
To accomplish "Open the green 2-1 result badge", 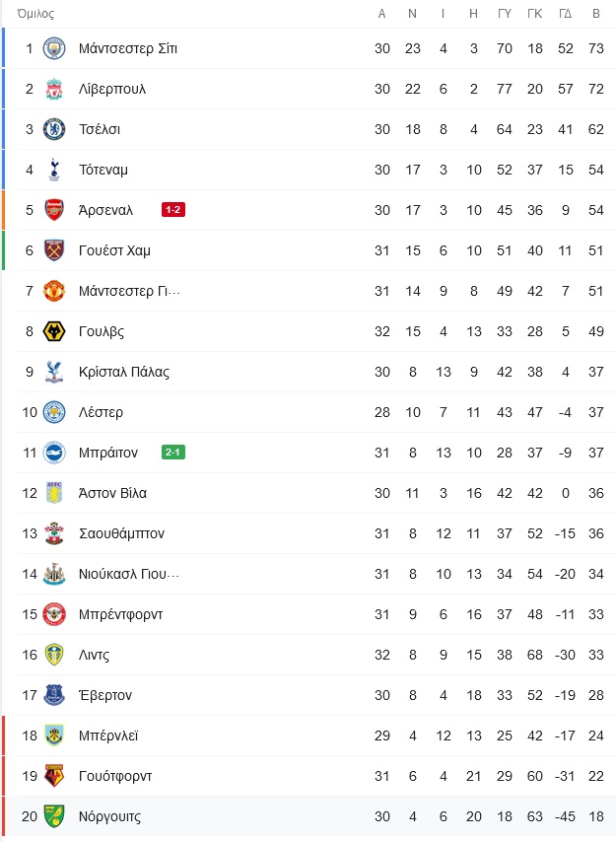I will (173, 453).
